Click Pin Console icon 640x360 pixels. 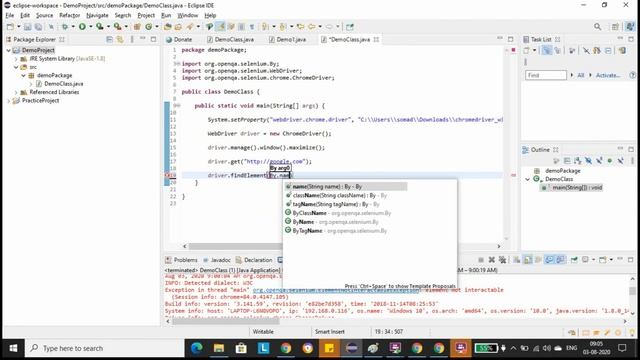[x=574, y=260]
